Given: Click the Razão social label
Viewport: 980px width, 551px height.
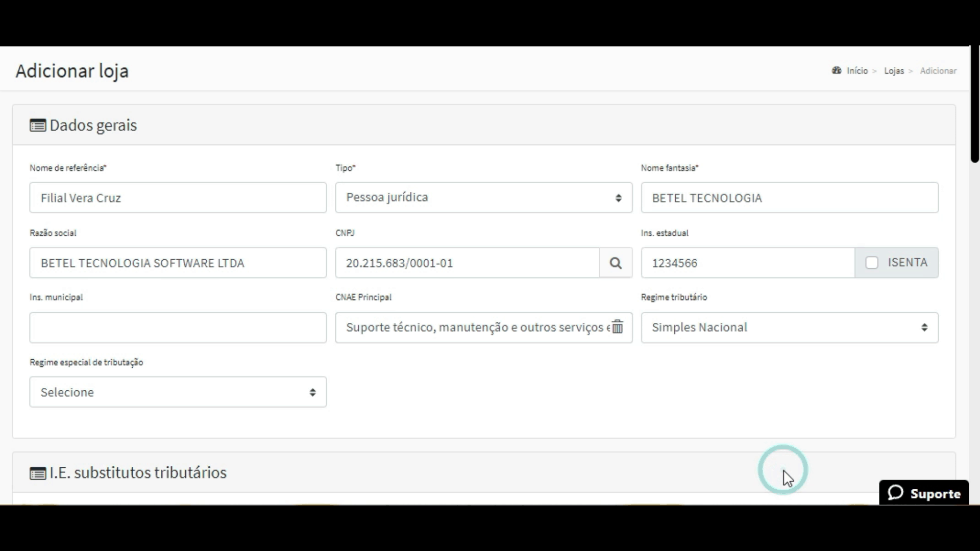Looking at the screenshot, I should point(53,233).
